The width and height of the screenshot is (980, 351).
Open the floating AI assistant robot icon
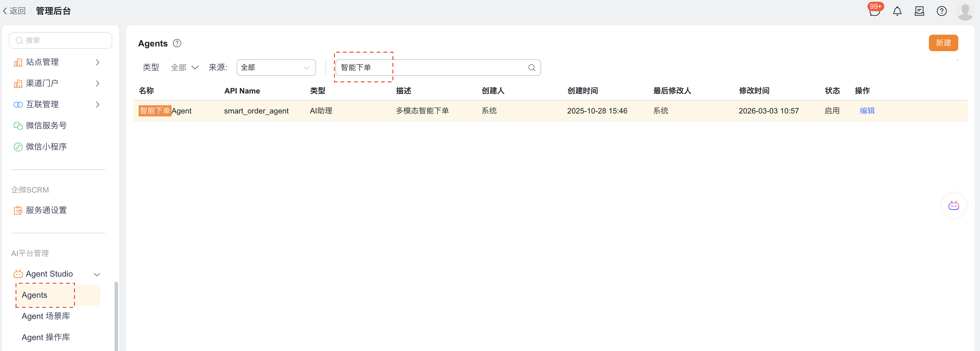[953, 206]
